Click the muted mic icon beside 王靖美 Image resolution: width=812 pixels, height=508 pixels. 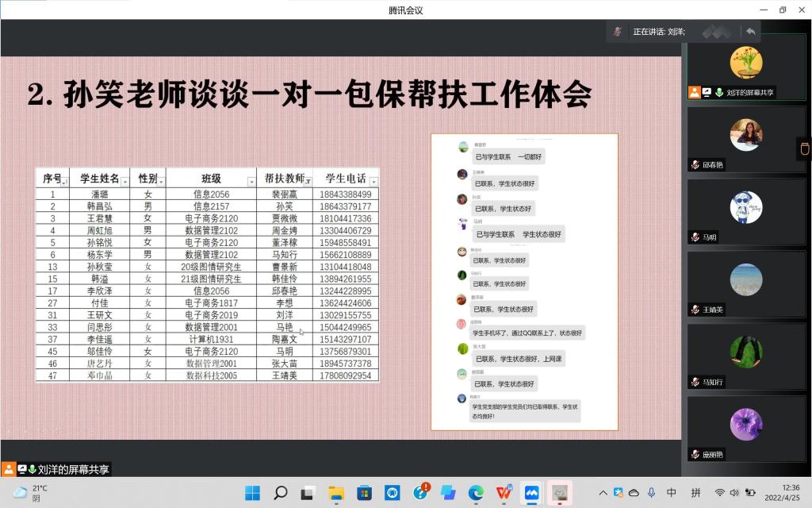[x=695, y=310]
